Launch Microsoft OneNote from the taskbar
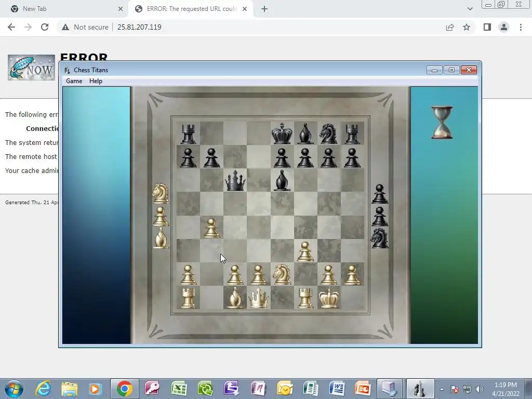532x399 pixels. tap(258, 389)
